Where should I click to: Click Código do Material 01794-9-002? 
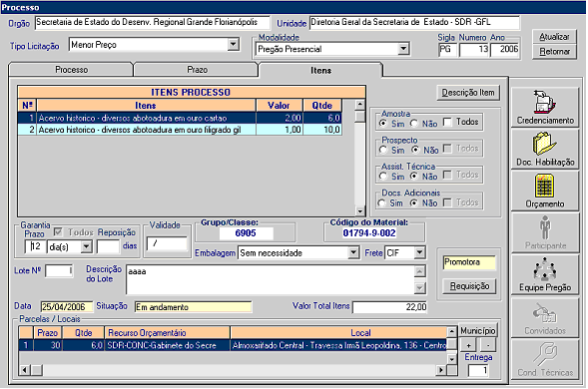point(369,233)
